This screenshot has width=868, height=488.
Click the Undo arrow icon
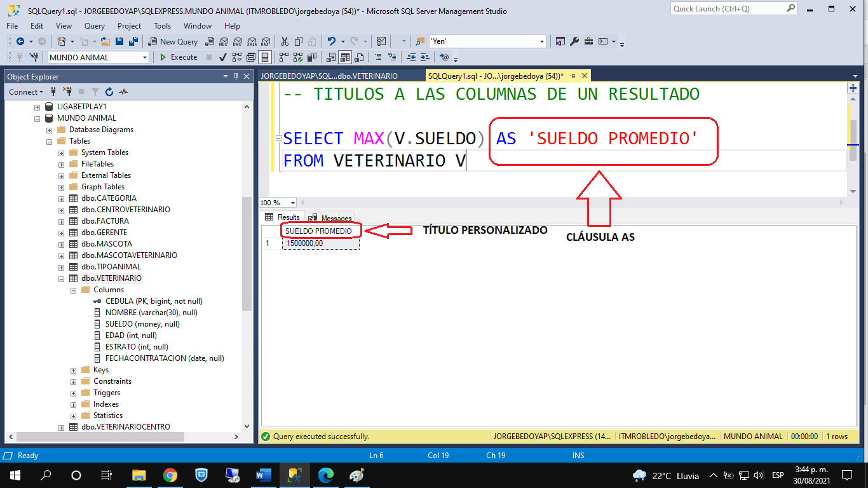(331, 41)
